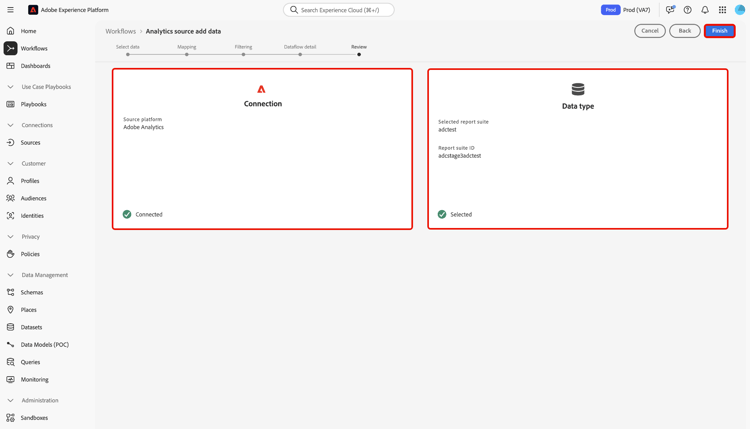Image resolution: width=750 pixels, height=429 pixels.
Task: Click the 'Connection' card heading
Action: coord(263,104)
